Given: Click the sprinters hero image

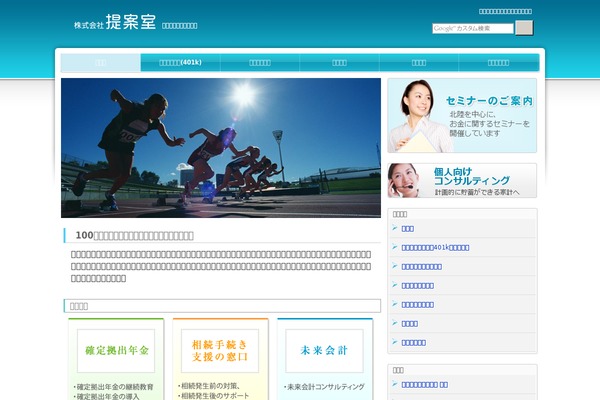Looking at the screenshot, I should [221, 148].
